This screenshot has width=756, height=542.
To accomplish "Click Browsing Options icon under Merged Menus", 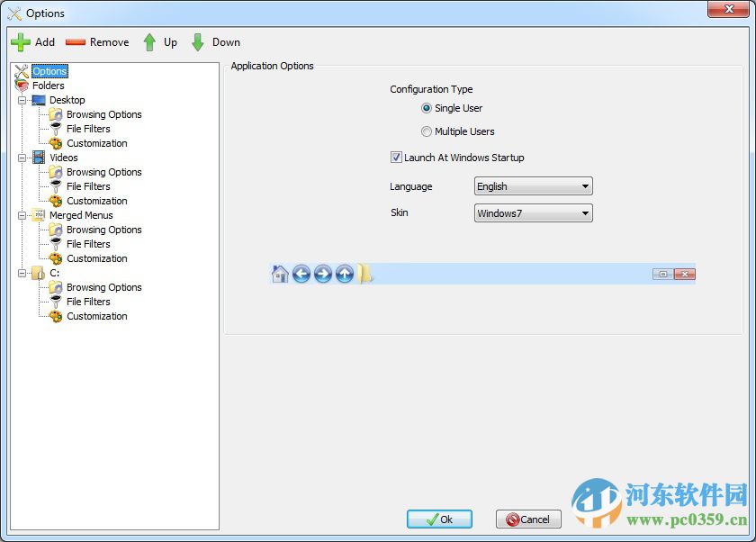I will tap(56, 230).
